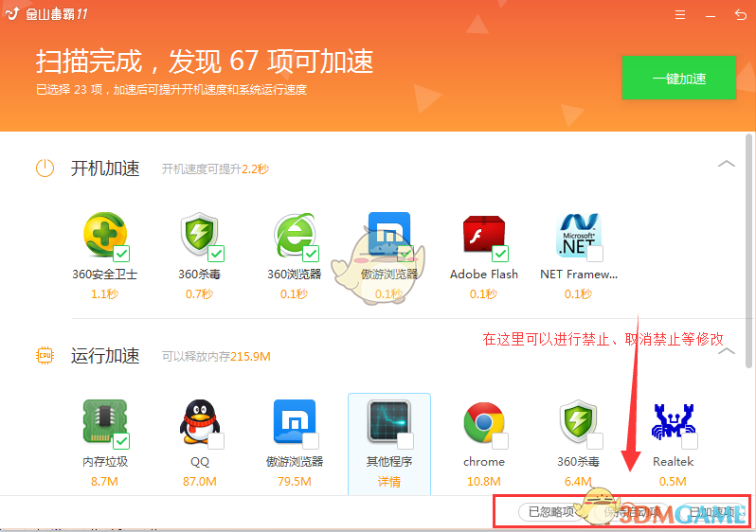Select the Adobe Flash icon
756x532 pixels.
483,237
